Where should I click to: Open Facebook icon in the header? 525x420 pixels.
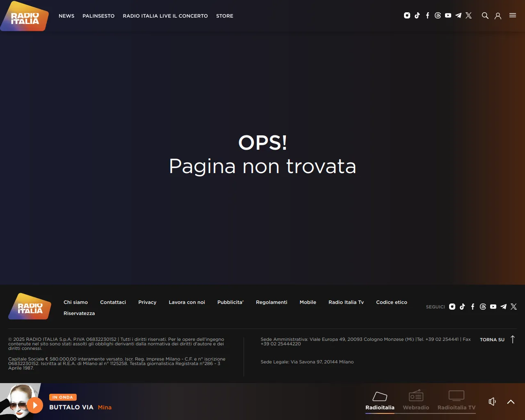point(427,16)
